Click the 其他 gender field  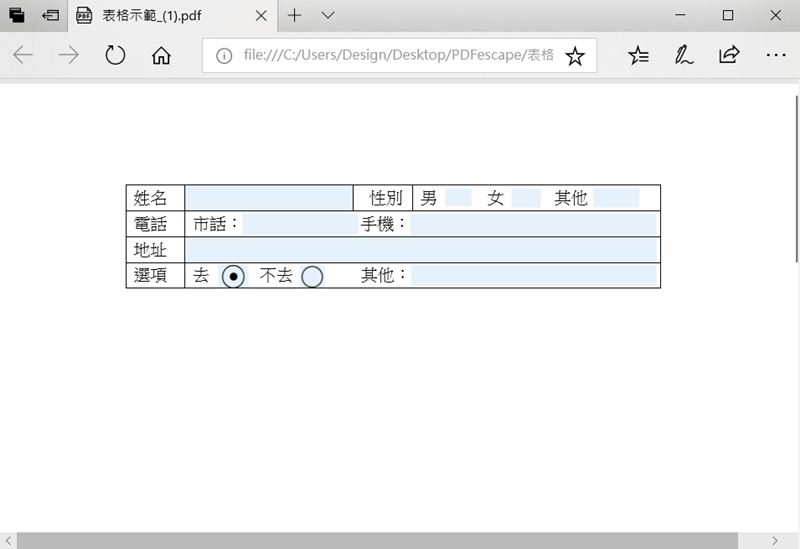pyautogui.click(x=616, y=197)
